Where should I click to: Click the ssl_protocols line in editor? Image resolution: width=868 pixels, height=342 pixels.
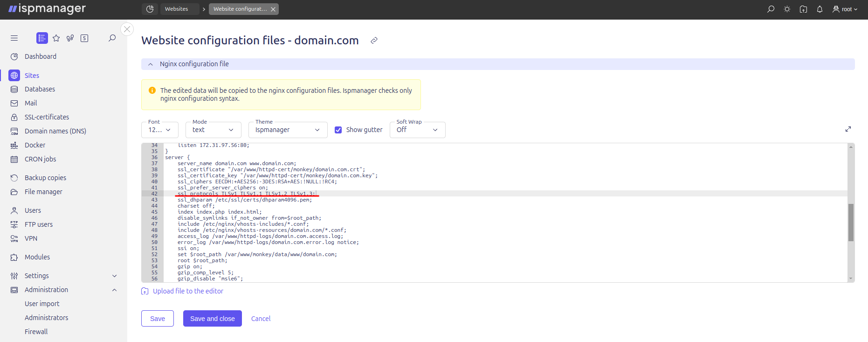pos(247,194)
